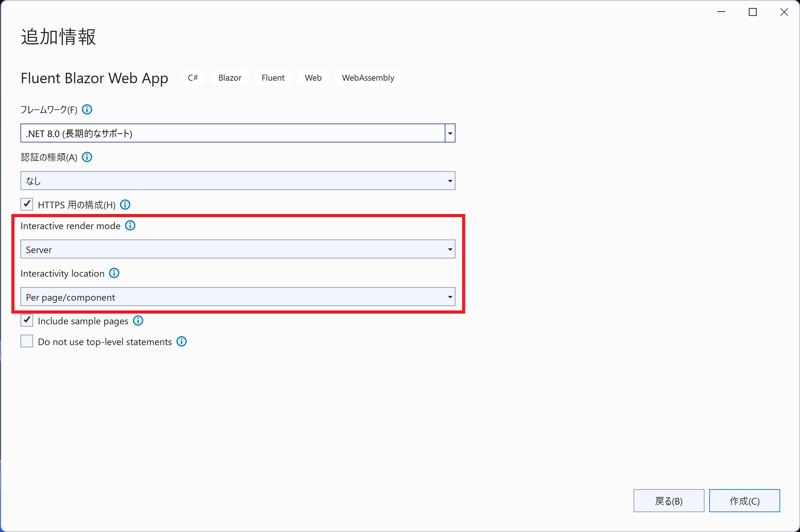Click the Blazor tag
Screen dimensions: 800x532
coord(230,78)
